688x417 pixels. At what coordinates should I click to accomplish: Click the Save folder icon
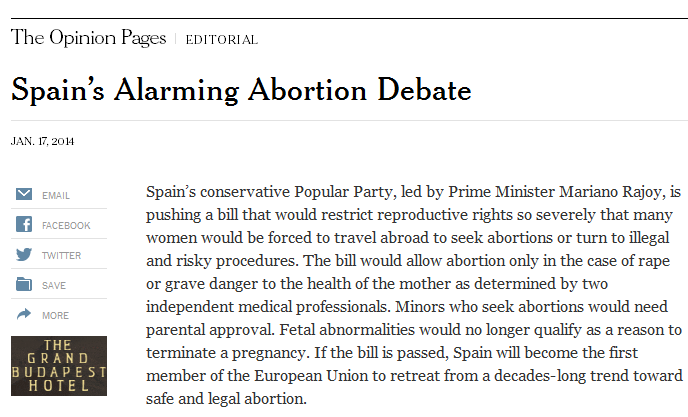click(x=24, y=285)
